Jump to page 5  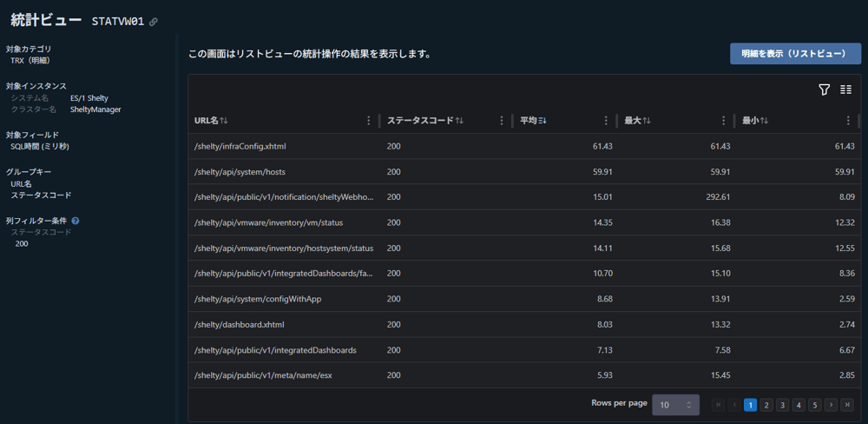(x=814, y=405)
